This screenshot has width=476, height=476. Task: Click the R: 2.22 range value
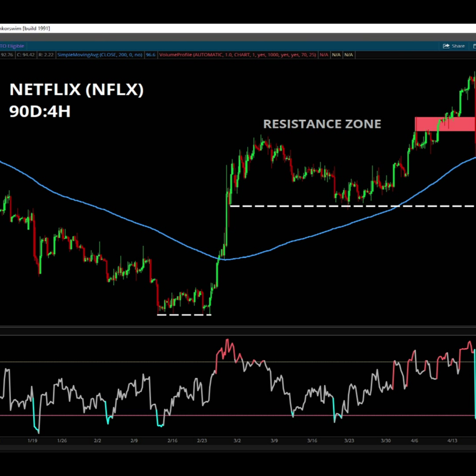pyautogui.click(x=46, y=55)
